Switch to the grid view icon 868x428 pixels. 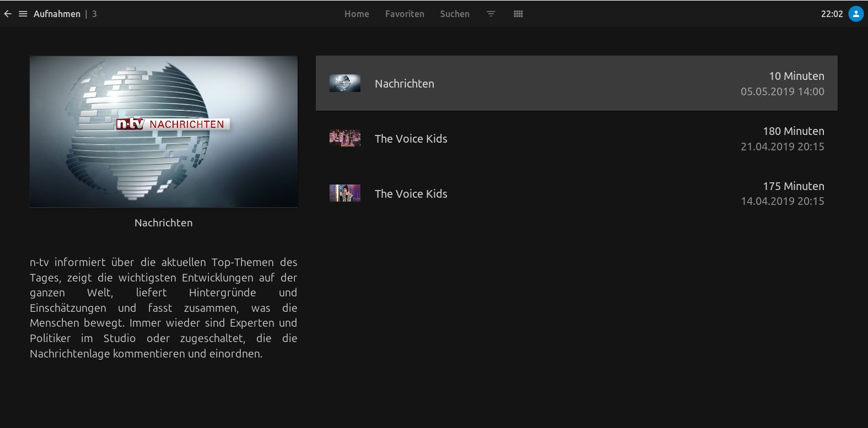tap(518, 14)
